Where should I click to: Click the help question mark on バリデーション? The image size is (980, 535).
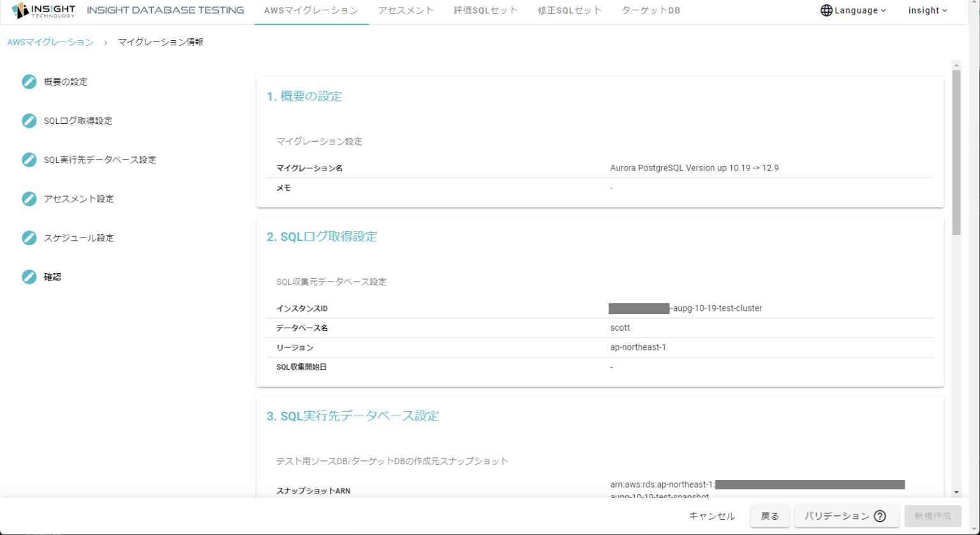[880, 516]
